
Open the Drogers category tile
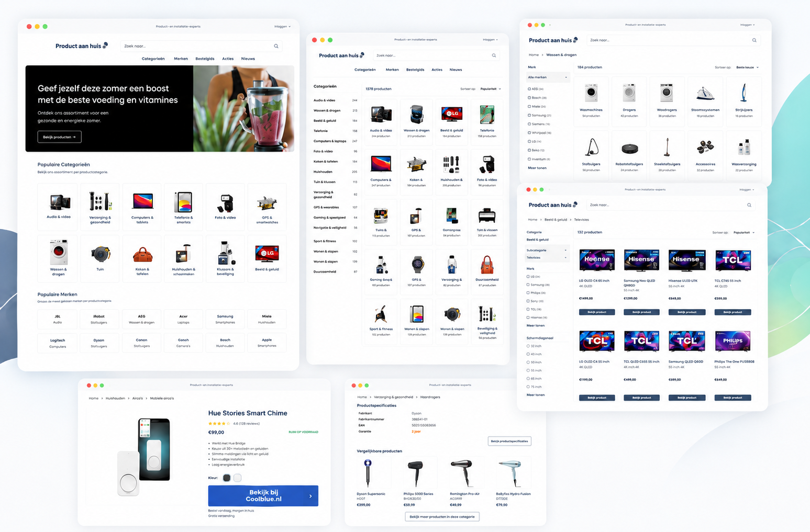point(629,100)
